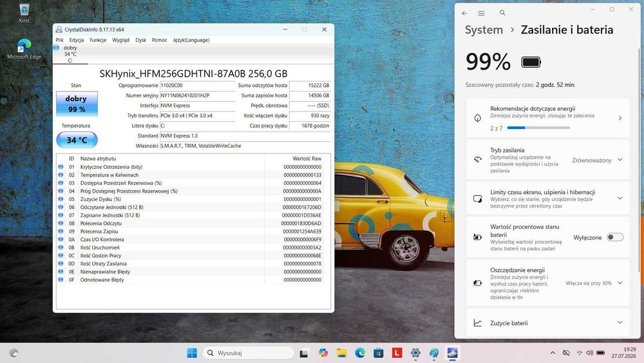This screenshot has width=644, height=363.
Task: Select the 'Ilość Godzin Pracy' attribute row
Action: [x=190, y=256]
